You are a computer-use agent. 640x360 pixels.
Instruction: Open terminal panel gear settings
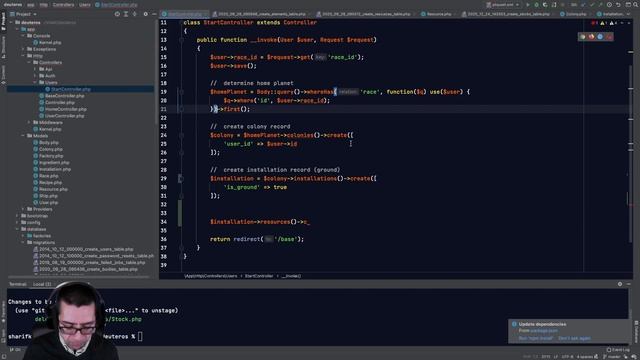click(620, 284)
